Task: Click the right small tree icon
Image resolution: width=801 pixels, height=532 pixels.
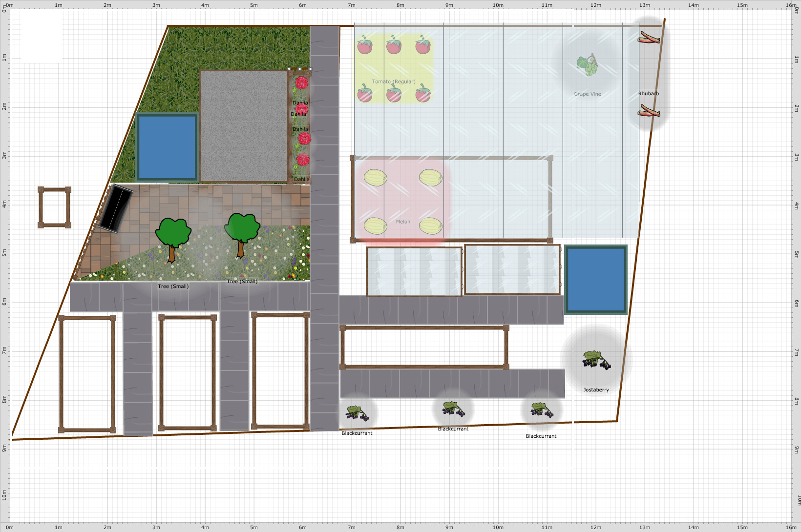Action: (242, 235)
